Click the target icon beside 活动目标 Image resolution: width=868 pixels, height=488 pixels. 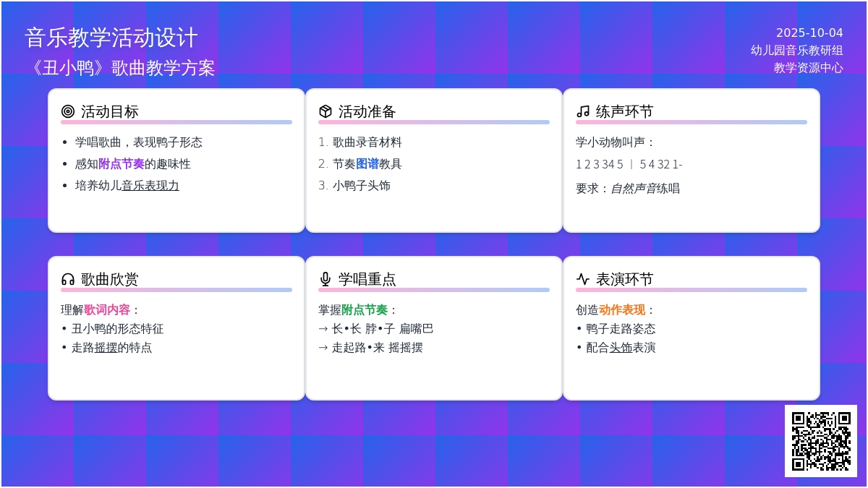coord(68,111)
